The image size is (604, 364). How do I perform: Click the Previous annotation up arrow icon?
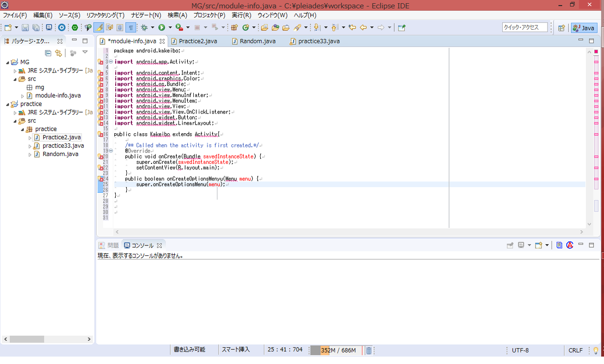pyautogui.click(x=334, y=28)
